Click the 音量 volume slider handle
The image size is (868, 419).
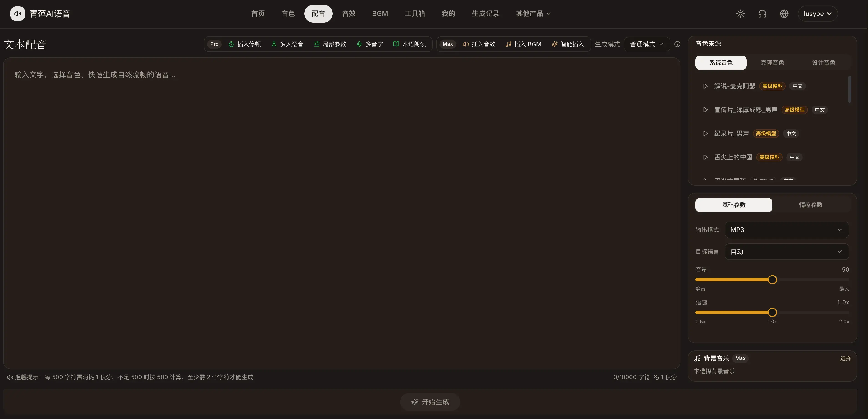(772, 280)
